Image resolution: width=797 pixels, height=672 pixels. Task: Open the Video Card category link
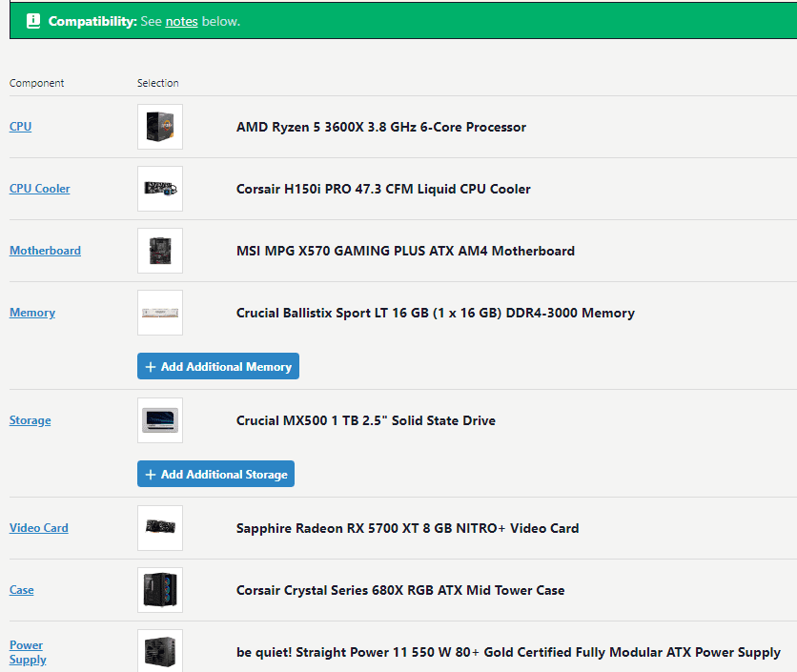point(38,528)
